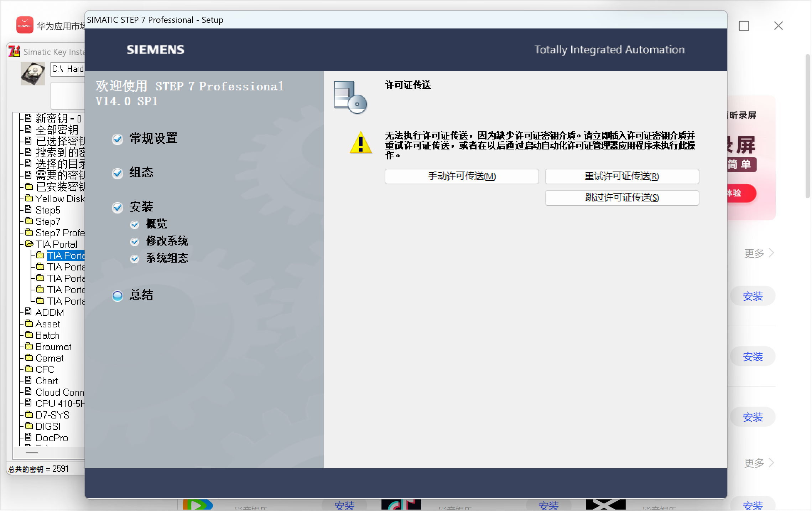The height and width of the screenshot is (511, 812).
Task: Click the hard drive icon in Key Installer
Action: coord(33,74)
